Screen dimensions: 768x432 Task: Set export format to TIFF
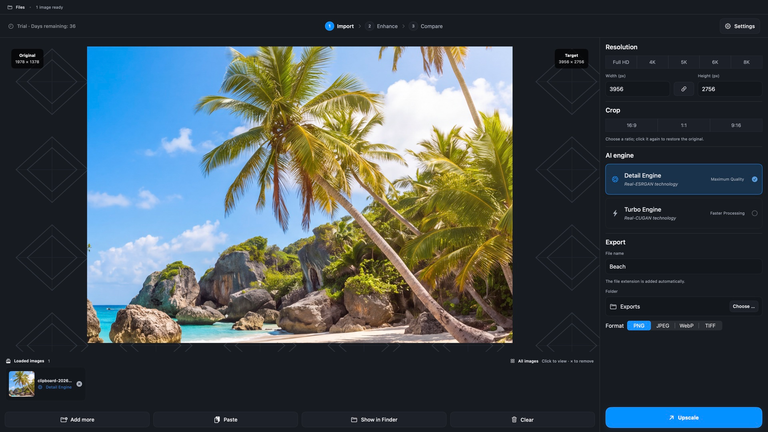click(710, 326)
